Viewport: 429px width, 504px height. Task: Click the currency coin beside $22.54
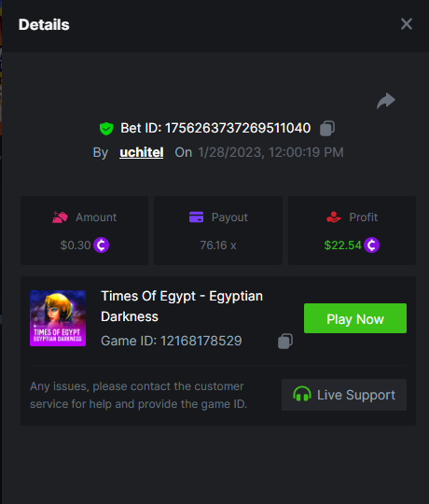tap(371, 245)
